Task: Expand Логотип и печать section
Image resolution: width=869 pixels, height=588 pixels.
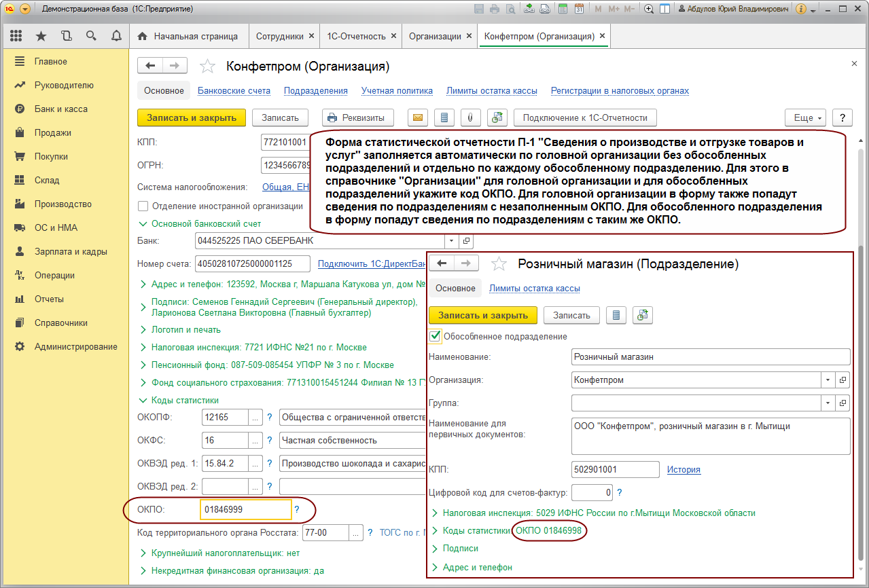Action: click(x=185, y=329)
